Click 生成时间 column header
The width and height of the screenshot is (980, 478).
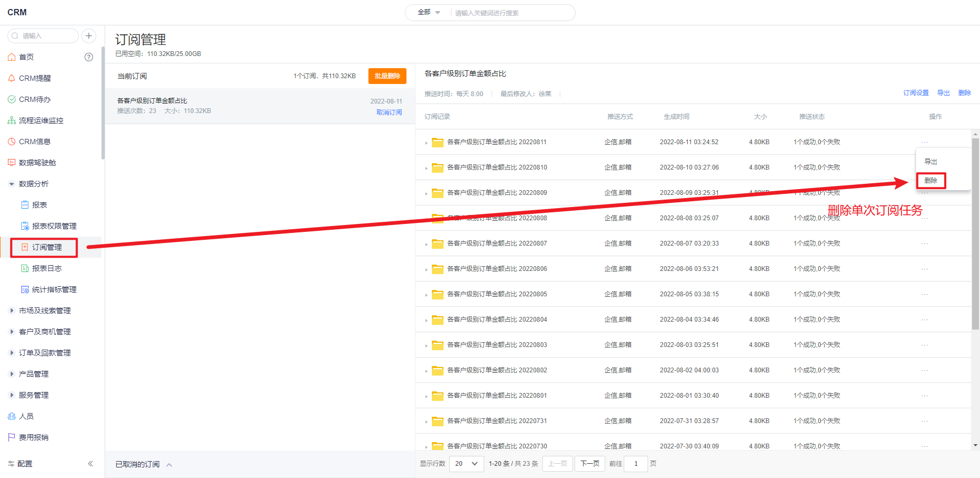[677, 117]
